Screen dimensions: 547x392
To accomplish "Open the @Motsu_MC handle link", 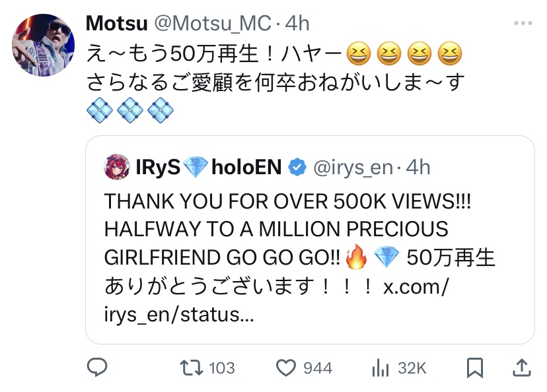I will 213,24.
